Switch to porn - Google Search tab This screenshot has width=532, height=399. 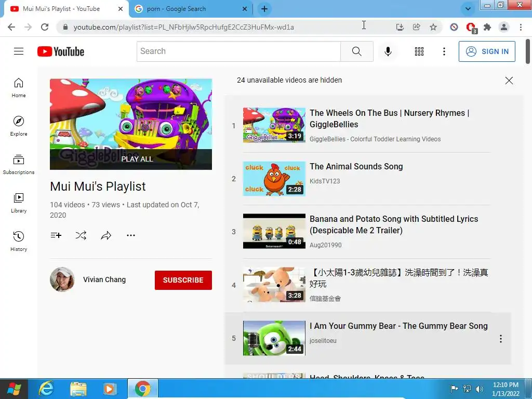click(x=190, y=9)
